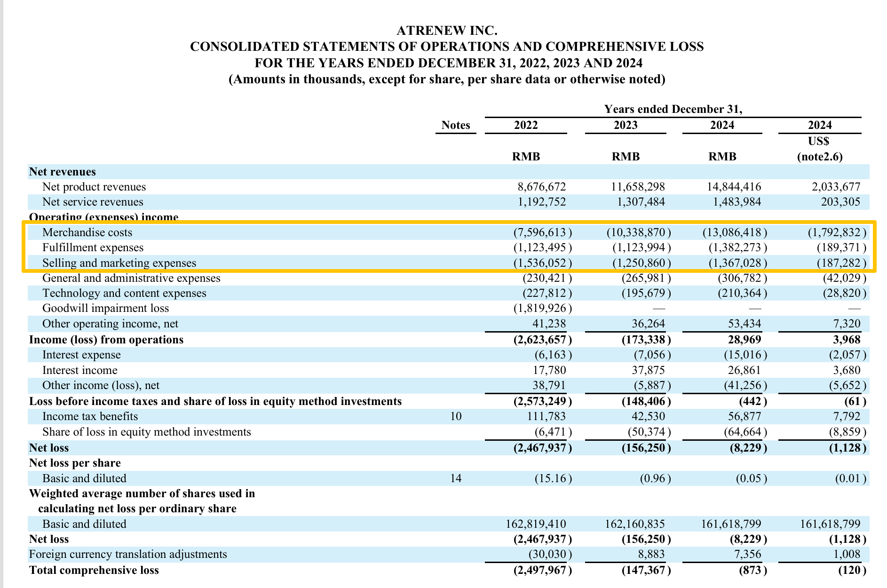Screen dimensions: 887x588
Task: Select Selling and marketing expenses label
Action: click(x=119, y=263)
